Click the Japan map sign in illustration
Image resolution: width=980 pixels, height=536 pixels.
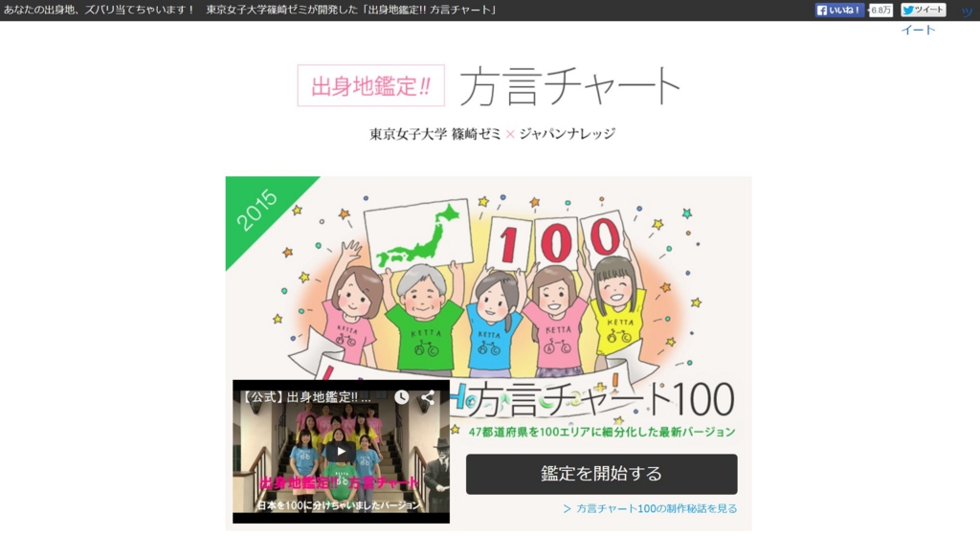419,234
